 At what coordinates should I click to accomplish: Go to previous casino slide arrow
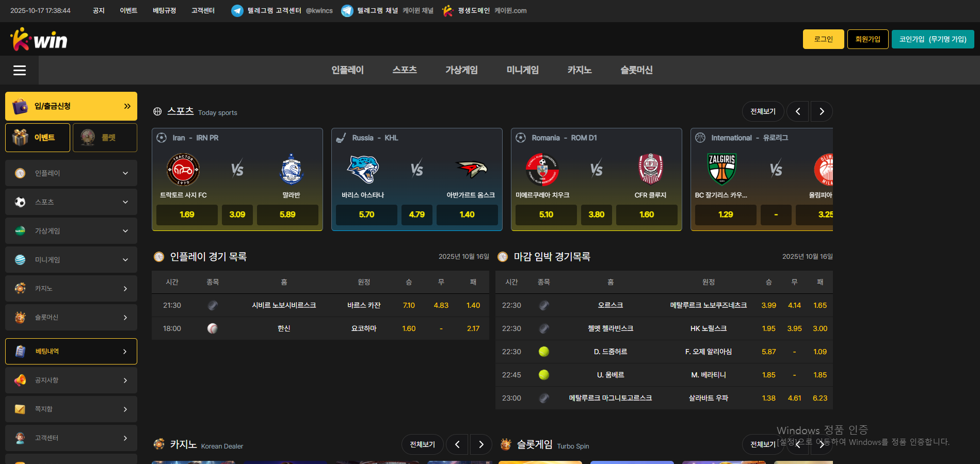tap(457, 444)
